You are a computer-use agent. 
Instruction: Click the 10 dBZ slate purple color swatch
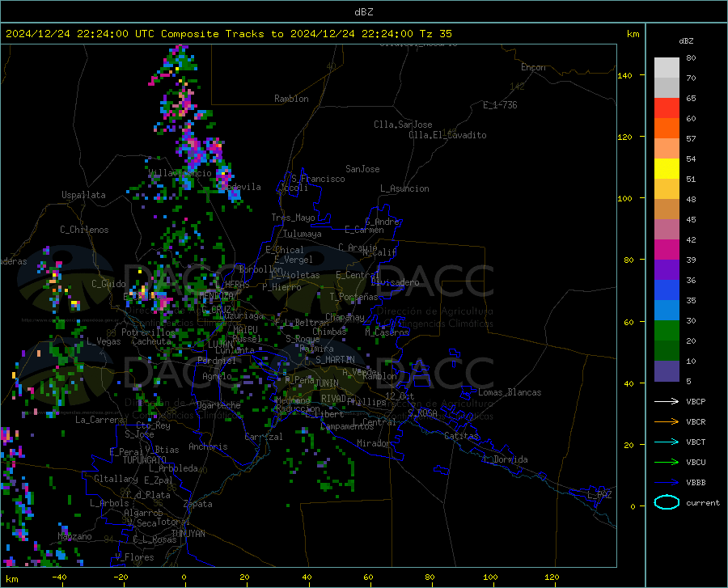click(x=667, y=370)
